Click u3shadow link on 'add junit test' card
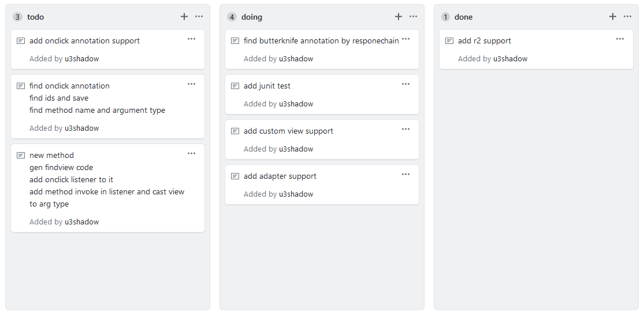The height and width of the screenshot is (317, 644). [x=296, y=104]
